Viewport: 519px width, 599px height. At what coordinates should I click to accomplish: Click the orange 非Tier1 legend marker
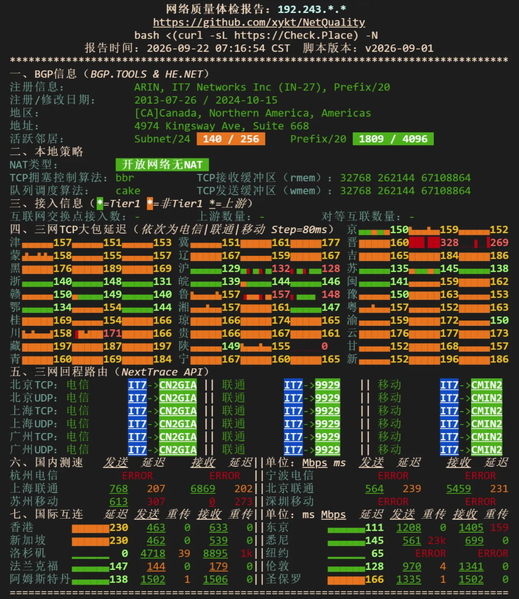(x=150, y=204)
